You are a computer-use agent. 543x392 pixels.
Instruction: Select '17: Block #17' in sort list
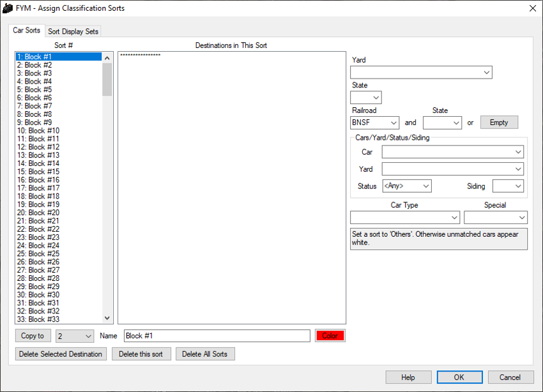pyautogui.click(x=59, y=188)
